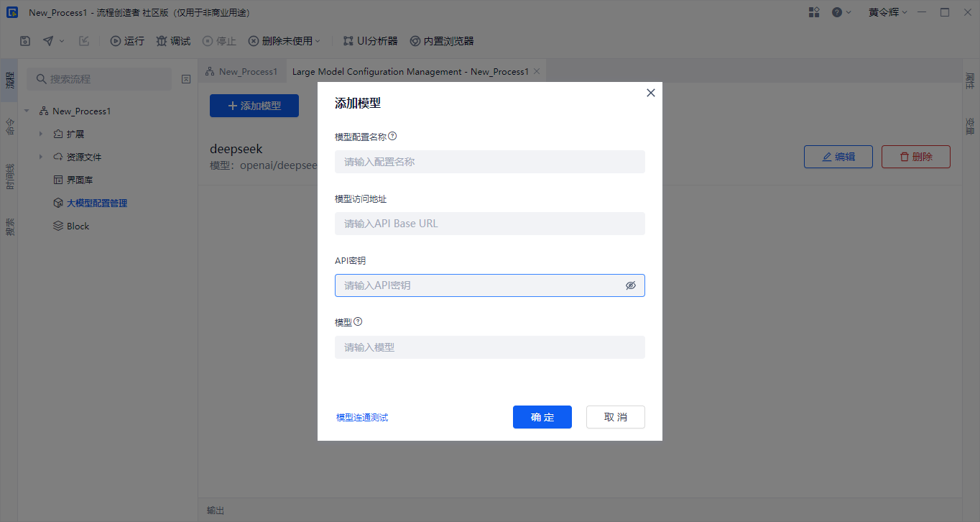Close the 添加模型 dialog
The height and width of the screenshot is (522, 980).
coord(651,93)
